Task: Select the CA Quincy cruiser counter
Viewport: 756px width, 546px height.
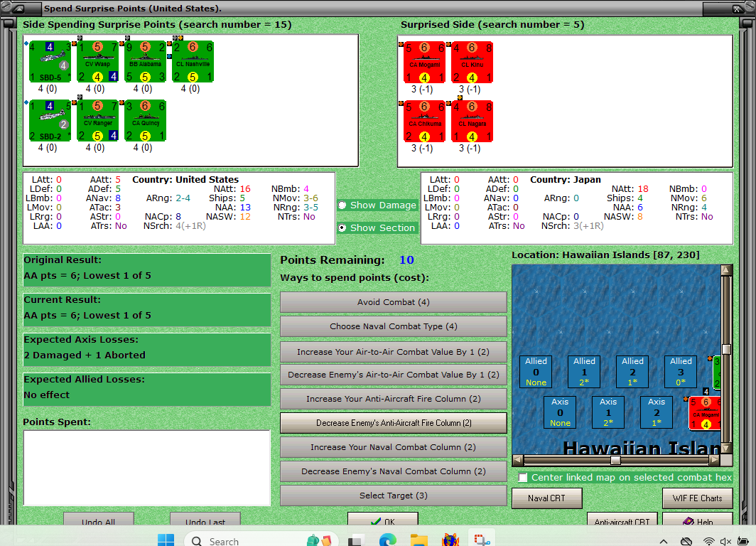Action: point(145,121)
